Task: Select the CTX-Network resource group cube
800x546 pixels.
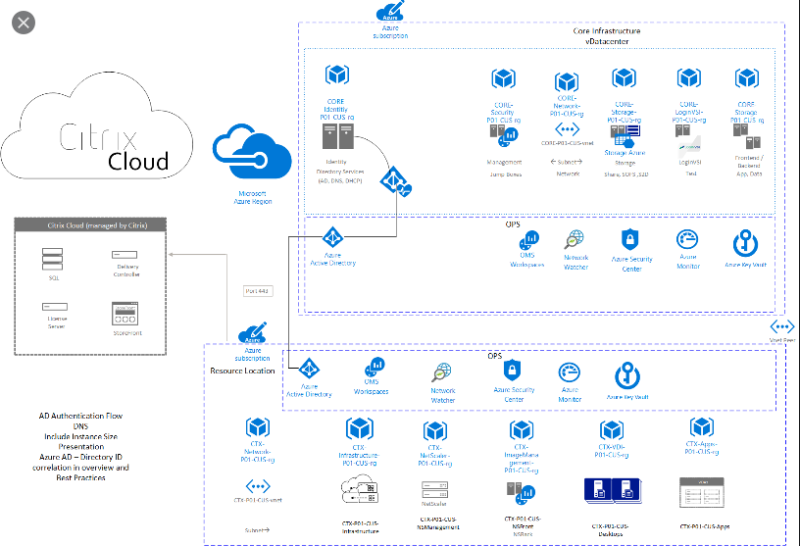Action: click(258, 427)
